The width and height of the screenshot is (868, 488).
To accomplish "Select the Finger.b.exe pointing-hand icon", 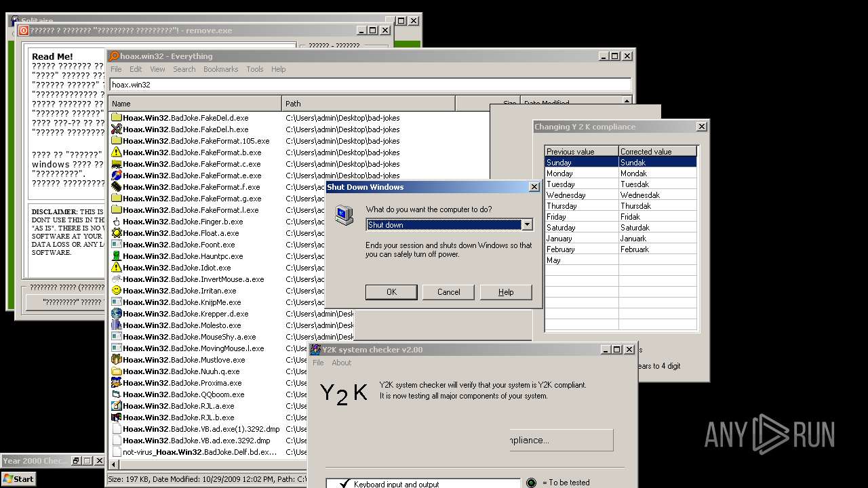I will pyautogui.click(x=117, y=222).
